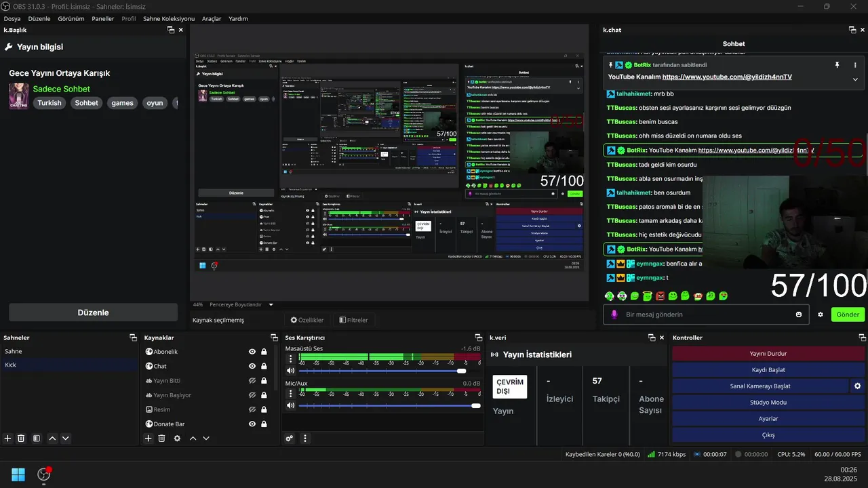Show the Resim source
The width and height of the screenshot is (868, 488).
click(x=252, y=409)
